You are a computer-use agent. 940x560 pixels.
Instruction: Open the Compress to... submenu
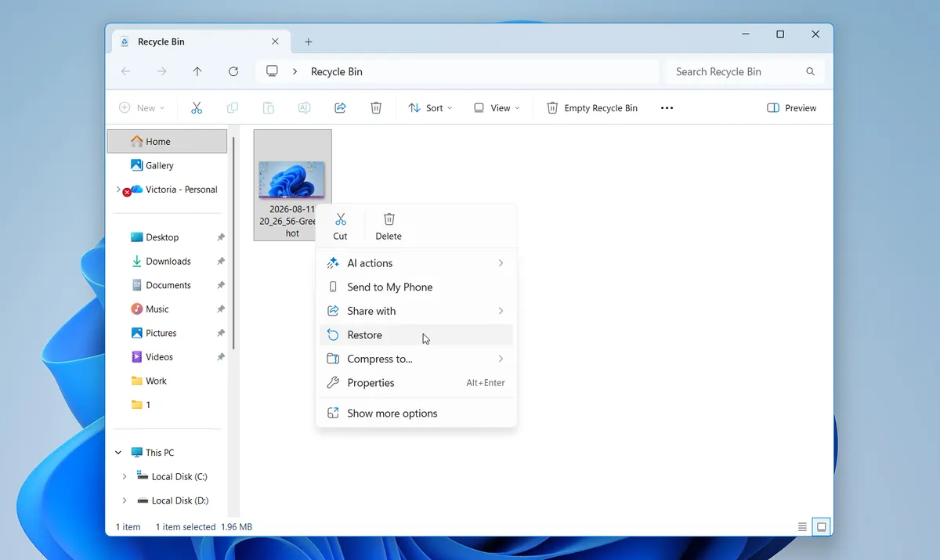[x=416, y=359]
